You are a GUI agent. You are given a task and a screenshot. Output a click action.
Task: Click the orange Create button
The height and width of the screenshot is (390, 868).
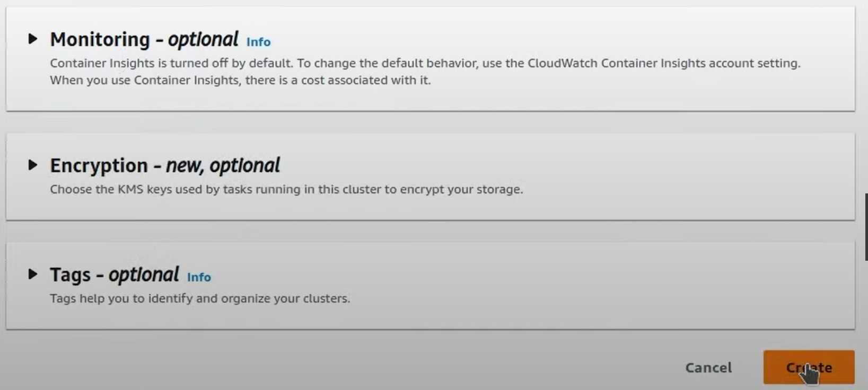click(x=809, y=367)
